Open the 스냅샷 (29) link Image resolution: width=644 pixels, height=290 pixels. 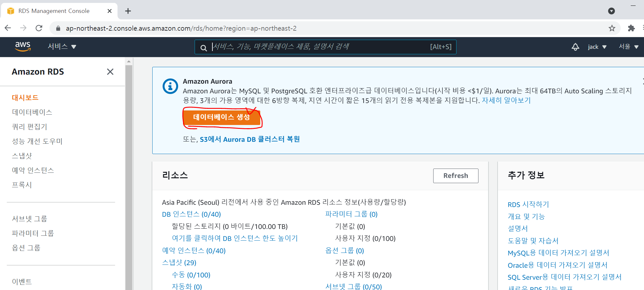coord(179,263)
